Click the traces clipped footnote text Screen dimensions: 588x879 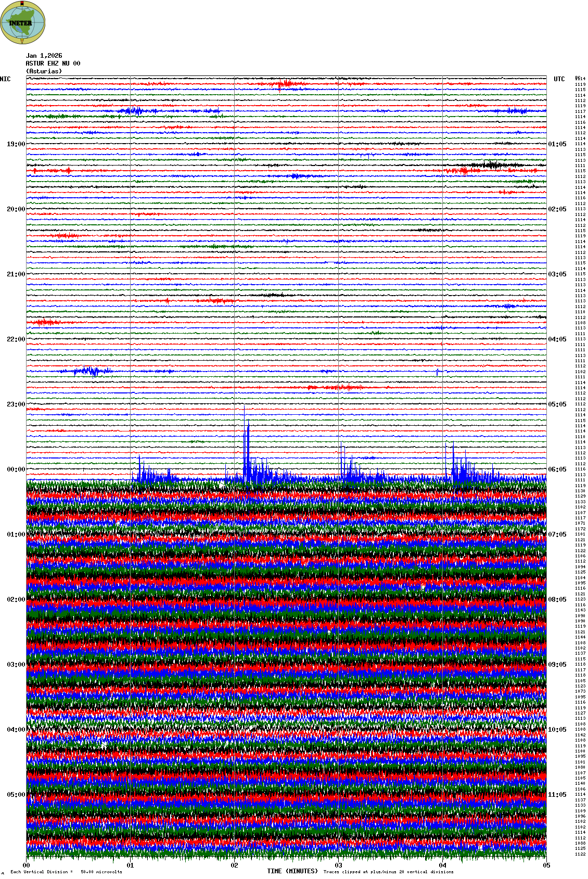[x=388, y=872]
